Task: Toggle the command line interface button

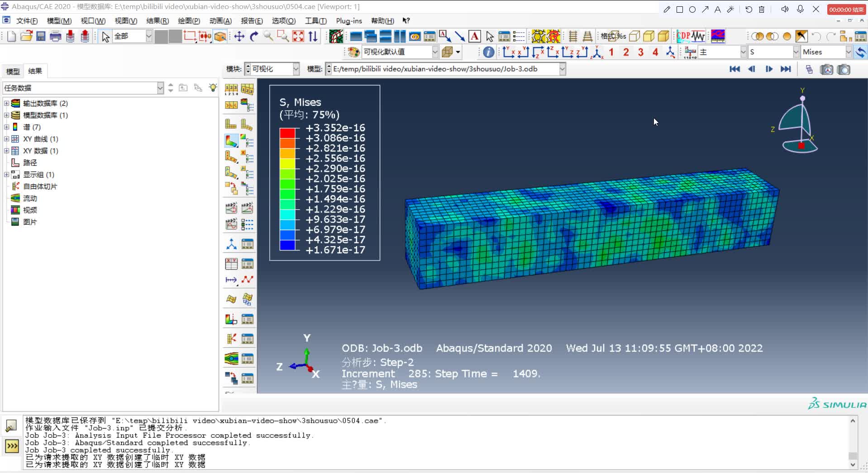Action: 12,446
